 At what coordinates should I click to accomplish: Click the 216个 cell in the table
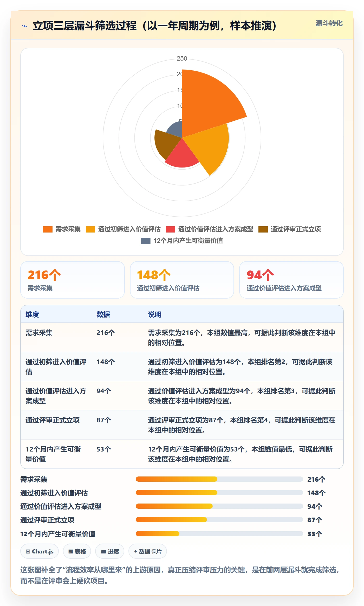106,333
